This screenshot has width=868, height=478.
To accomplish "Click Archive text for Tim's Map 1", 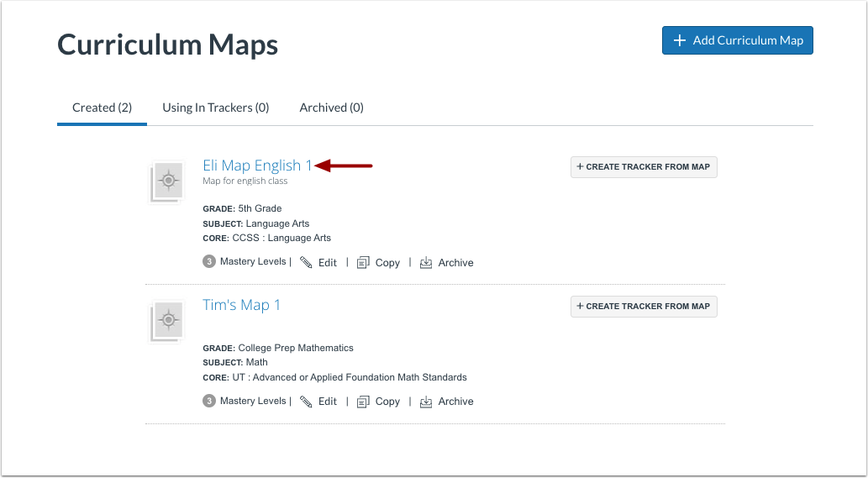I will (x=455, y=402).
